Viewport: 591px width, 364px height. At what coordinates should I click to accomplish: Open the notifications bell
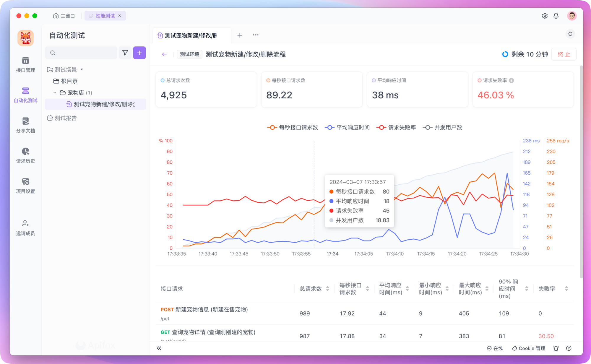point(556,16)
